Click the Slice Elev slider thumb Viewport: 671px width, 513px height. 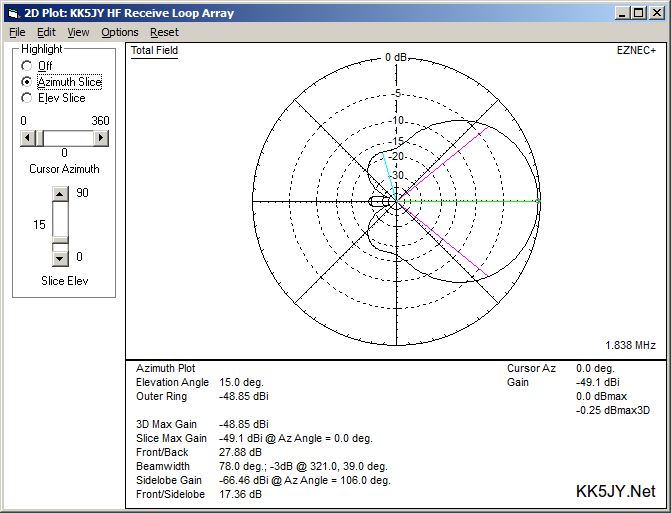pyautogui.click(x=60, y=240)
